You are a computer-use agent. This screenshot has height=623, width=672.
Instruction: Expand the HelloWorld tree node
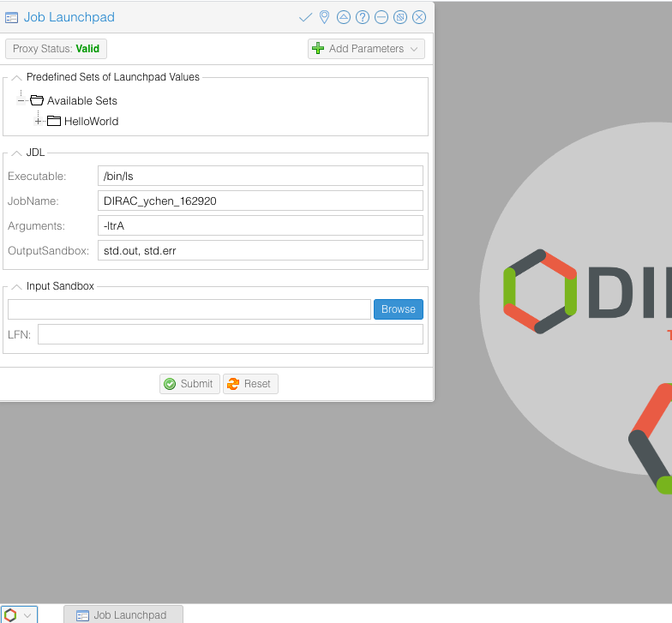click(38, 121)
